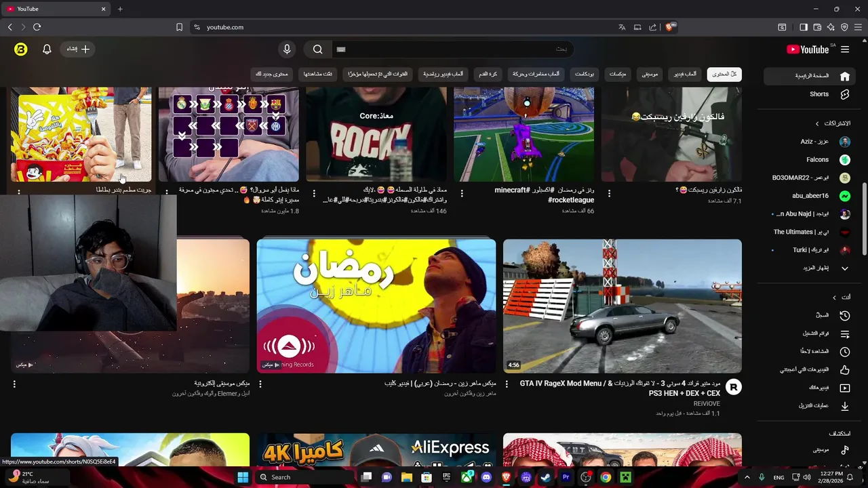Open the AliExpress 4K camera thumbnail
Image resolution: width=868 pixels, height=488 pixels.
pos(376,450)
